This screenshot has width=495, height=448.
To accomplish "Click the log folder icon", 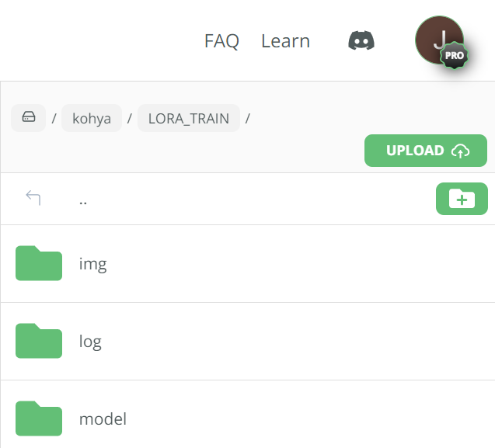I will (39, 341).
